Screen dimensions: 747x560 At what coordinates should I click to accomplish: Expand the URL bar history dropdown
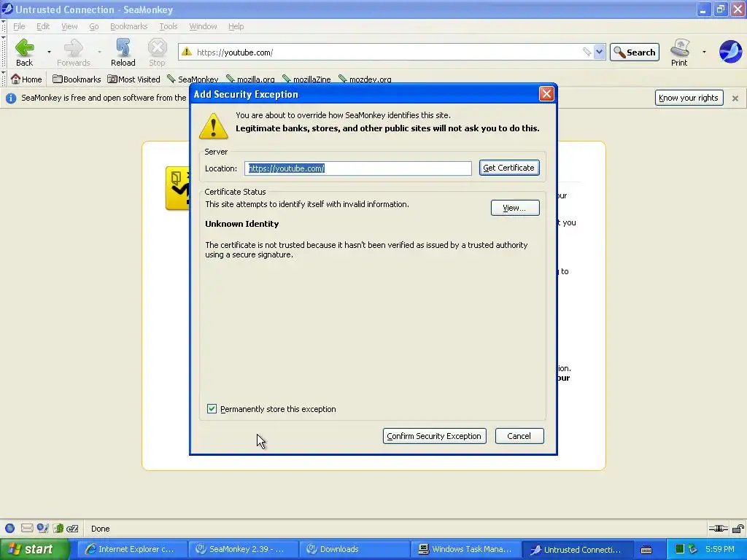[x=600, y=52]
